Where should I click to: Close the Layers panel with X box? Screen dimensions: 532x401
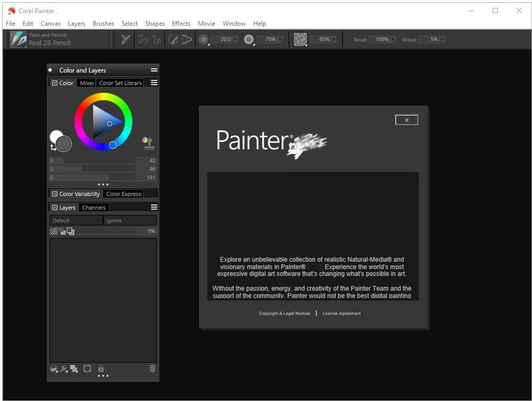tap(55, 208)
